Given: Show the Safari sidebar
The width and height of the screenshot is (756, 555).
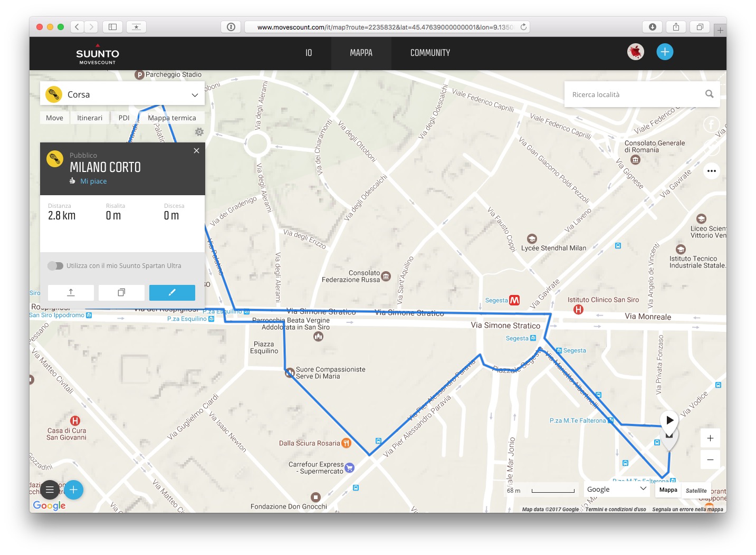Looking at the screenshot, I should [x=112, y=27].
